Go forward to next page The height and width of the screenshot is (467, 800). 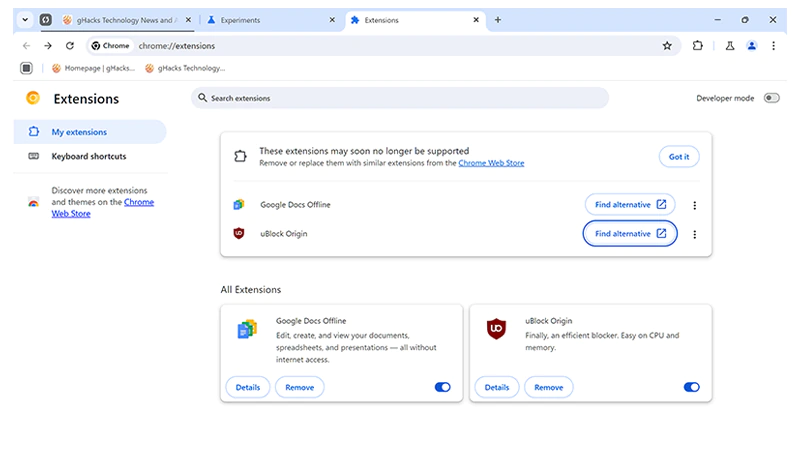tap(48, 46)
